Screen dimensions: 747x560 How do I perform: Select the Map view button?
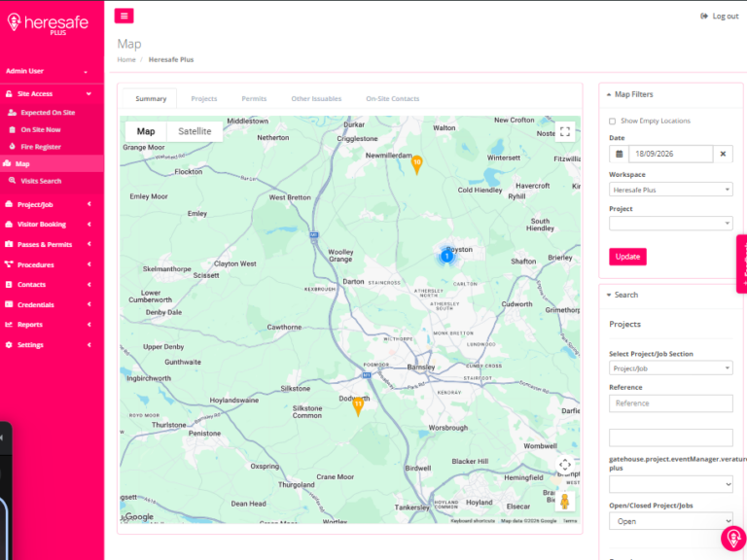coord(146,131)
